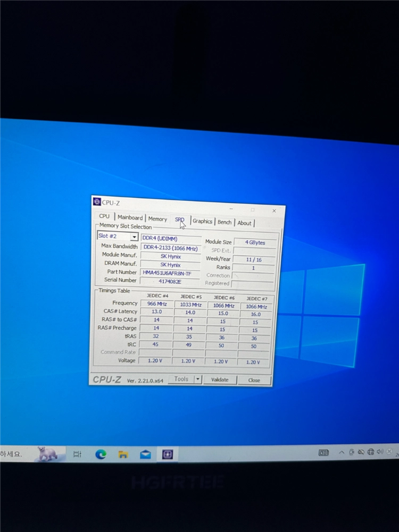Screen dimensions: 399x532
Task: Switch to the CPU tab
Action: 104,216
